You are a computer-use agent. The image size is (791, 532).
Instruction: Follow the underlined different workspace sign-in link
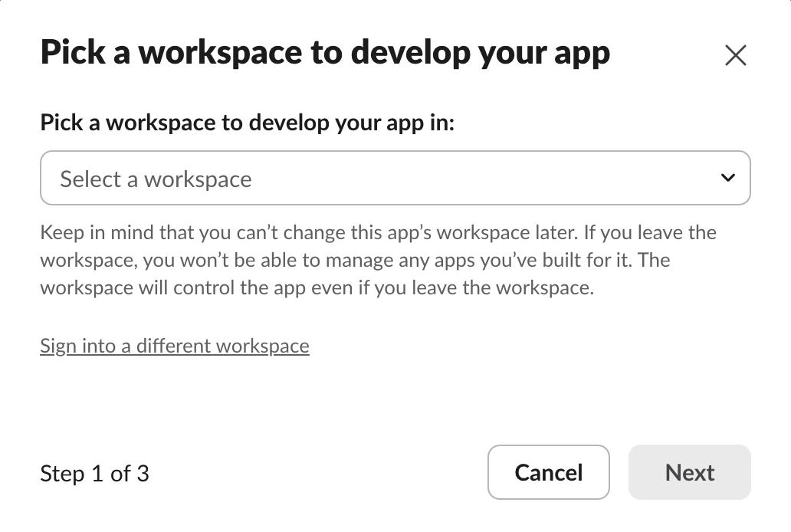[x=175, y=346]
